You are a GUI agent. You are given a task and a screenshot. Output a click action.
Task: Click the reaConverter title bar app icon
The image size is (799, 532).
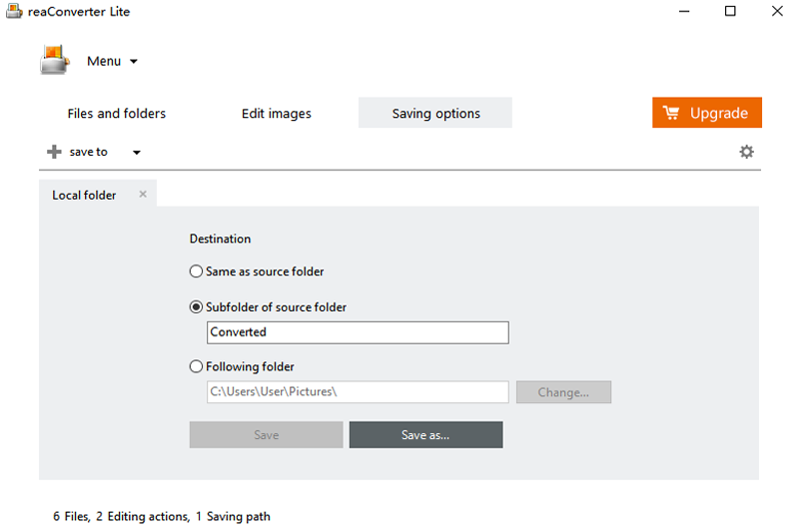[14, 12]
